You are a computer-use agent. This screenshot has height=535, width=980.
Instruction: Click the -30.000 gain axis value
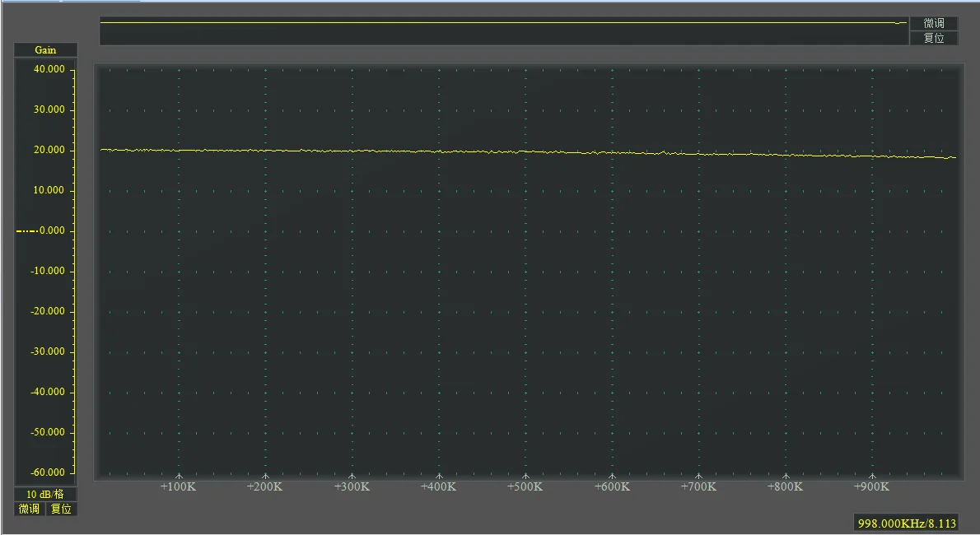pyautogui.click(x=48, y=351)
